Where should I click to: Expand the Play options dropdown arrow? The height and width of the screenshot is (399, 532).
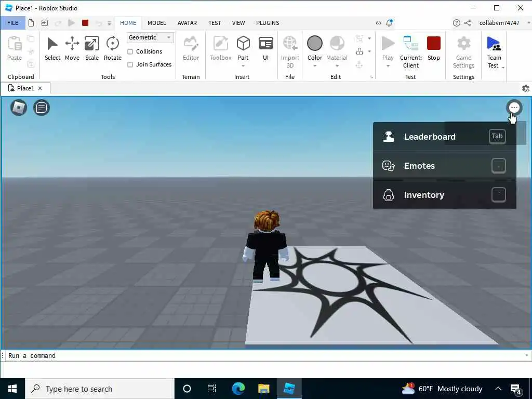[x=388, y=66]
